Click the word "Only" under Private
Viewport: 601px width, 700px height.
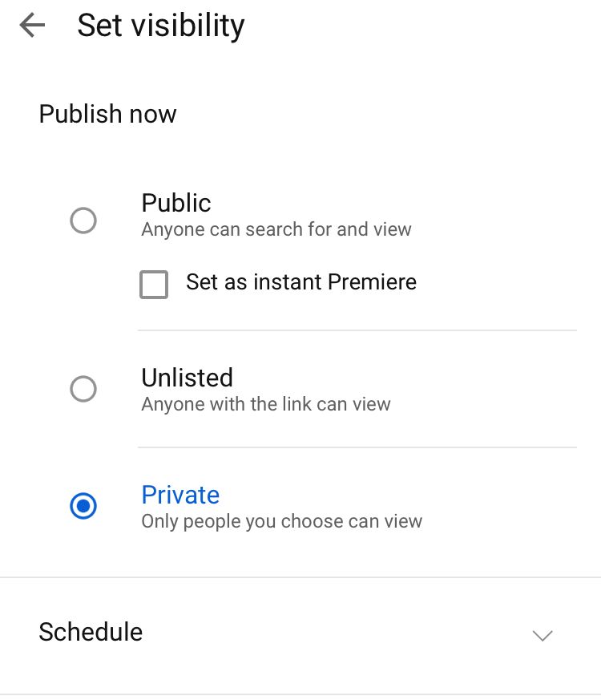[159, 521]
